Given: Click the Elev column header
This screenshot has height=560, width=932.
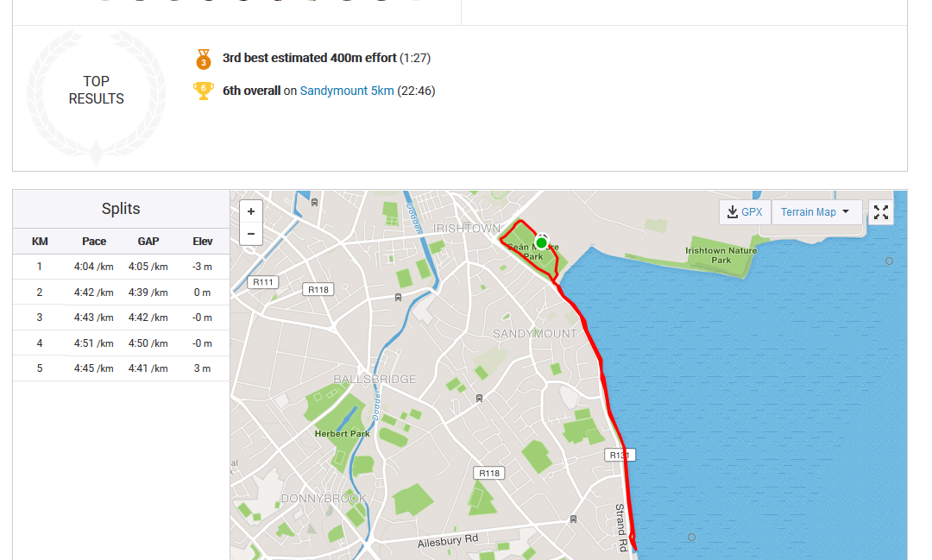Looking at the screenshot, I should 202,242.
